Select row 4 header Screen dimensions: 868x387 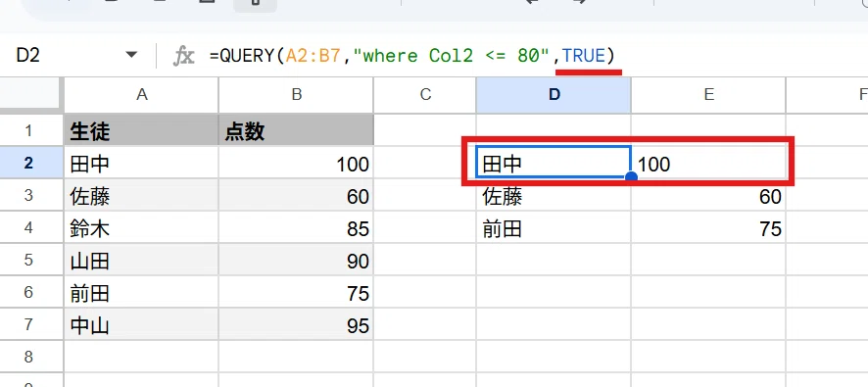point(28,227)
